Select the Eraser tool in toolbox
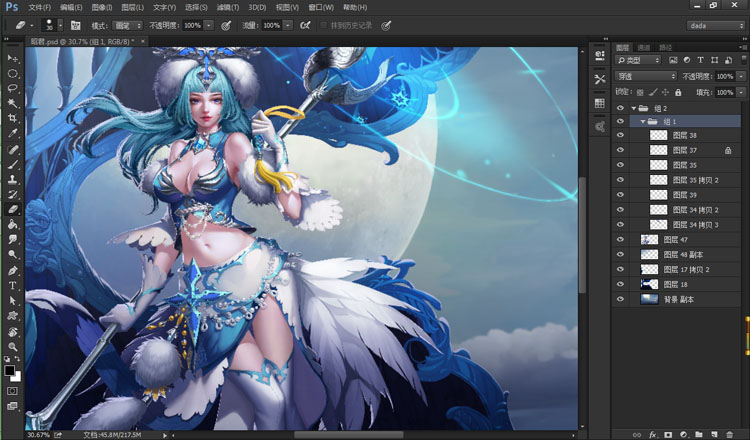This screenshot has height=440, width=750. [12, 209]
